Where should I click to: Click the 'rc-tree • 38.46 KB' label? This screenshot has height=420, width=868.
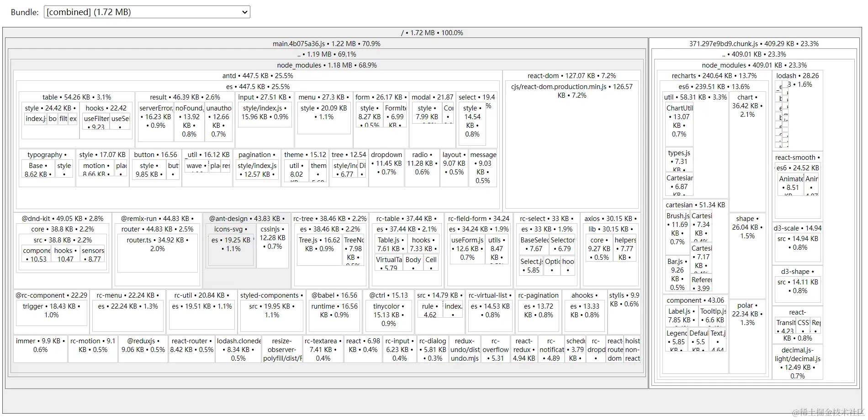[330, 219]
